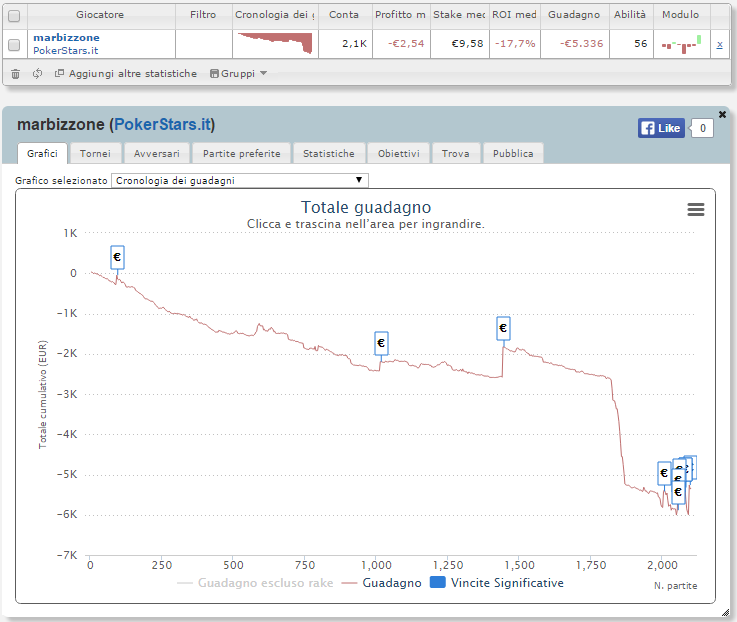Click the Totale guadagno chart title
Image resolution: width=737 pixels, height=622 pixels.
366,207
